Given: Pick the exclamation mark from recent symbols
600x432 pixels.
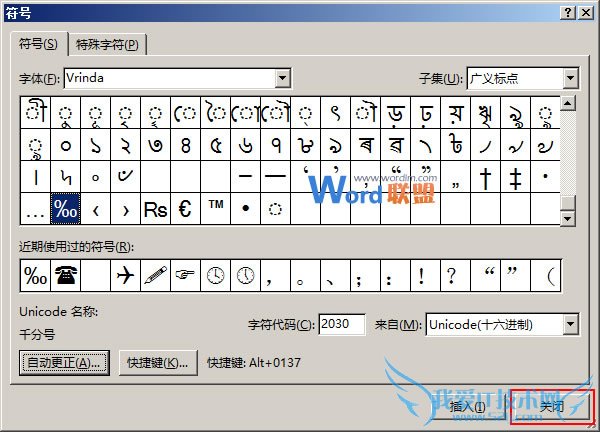Looking at the screenshot, I should pyautogui.click(x=426, y=276).
